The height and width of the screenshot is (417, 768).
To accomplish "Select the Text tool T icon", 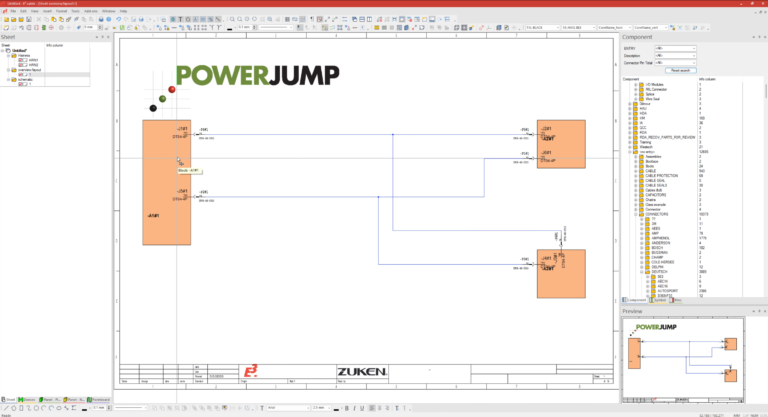I will pos(180,19).
